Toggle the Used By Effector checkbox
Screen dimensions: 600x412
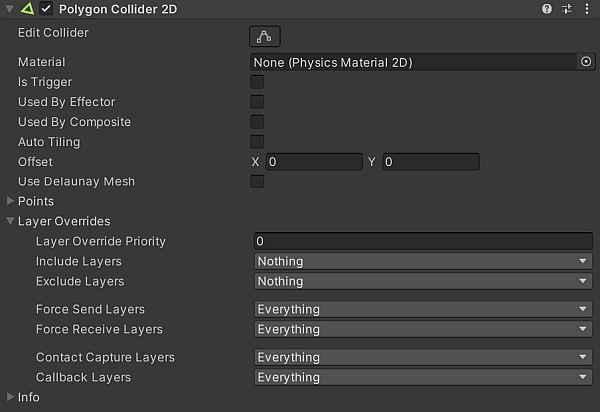(257, 102)
